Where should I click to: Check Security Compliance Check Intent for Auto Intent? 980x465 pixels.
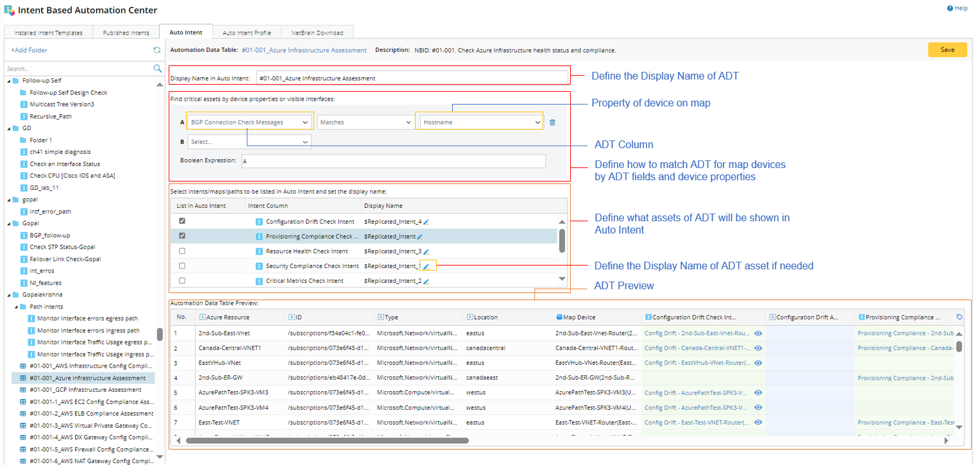point(182,265)
